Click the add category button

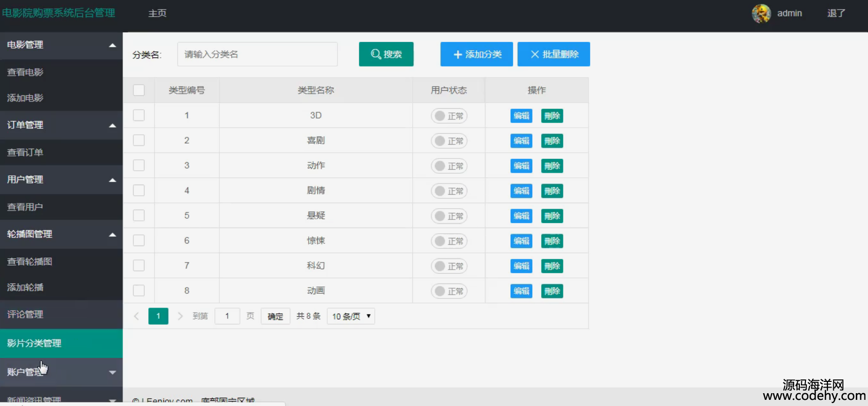pos(476,54)
